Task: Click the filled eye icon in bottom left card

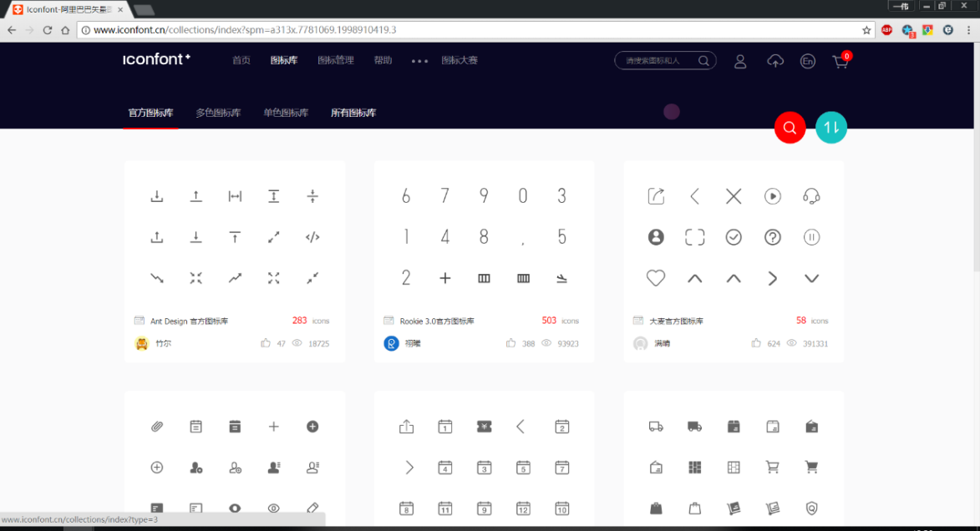Action: 235,508
